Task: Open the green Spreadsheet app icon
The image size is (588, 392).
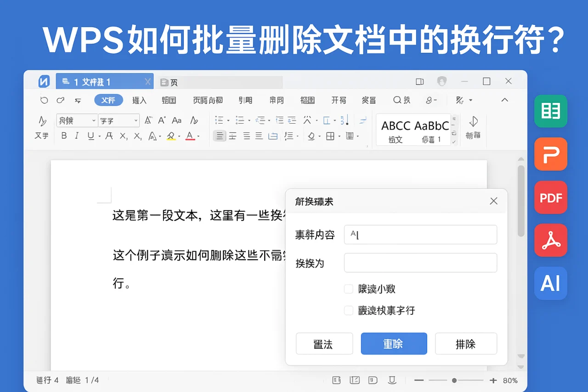Action: 550,111
